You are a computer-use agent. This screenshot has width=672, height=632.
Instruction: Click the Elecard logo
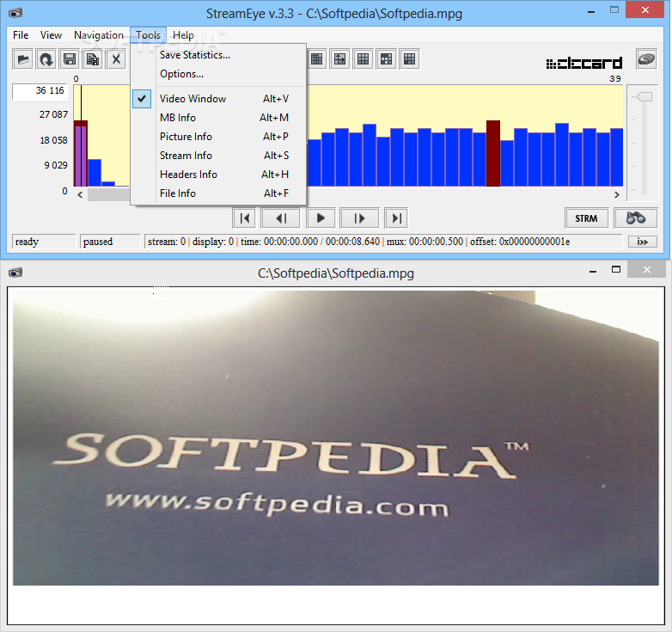(x=583, y=64)
